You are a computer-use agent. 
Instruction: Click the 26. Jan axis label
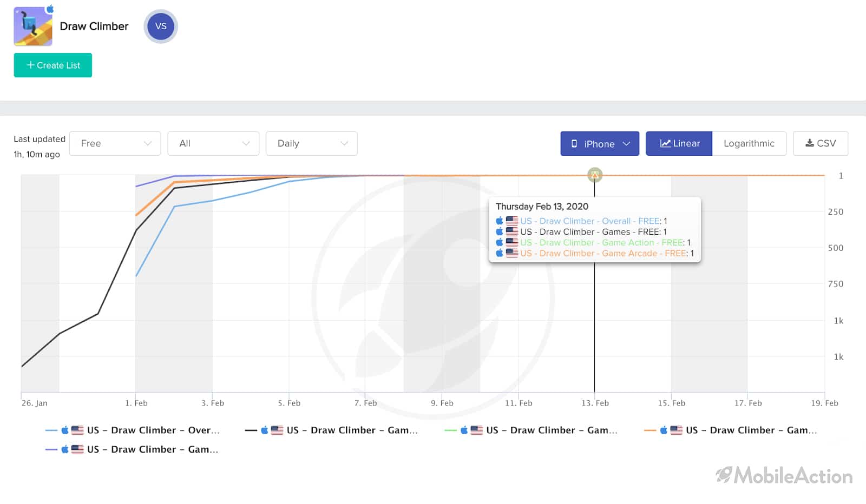point(34,403)
